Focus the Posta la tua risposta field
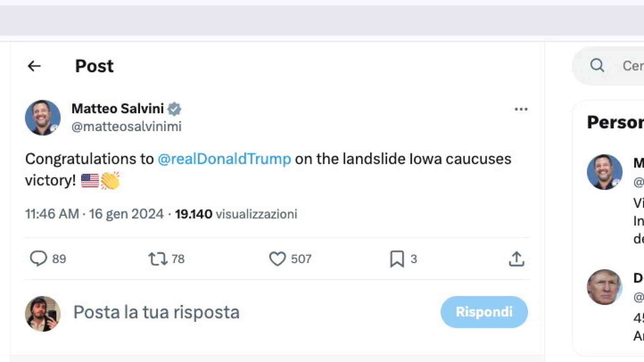The width and height of the screenshot is (644, 362). pos(156,312)
